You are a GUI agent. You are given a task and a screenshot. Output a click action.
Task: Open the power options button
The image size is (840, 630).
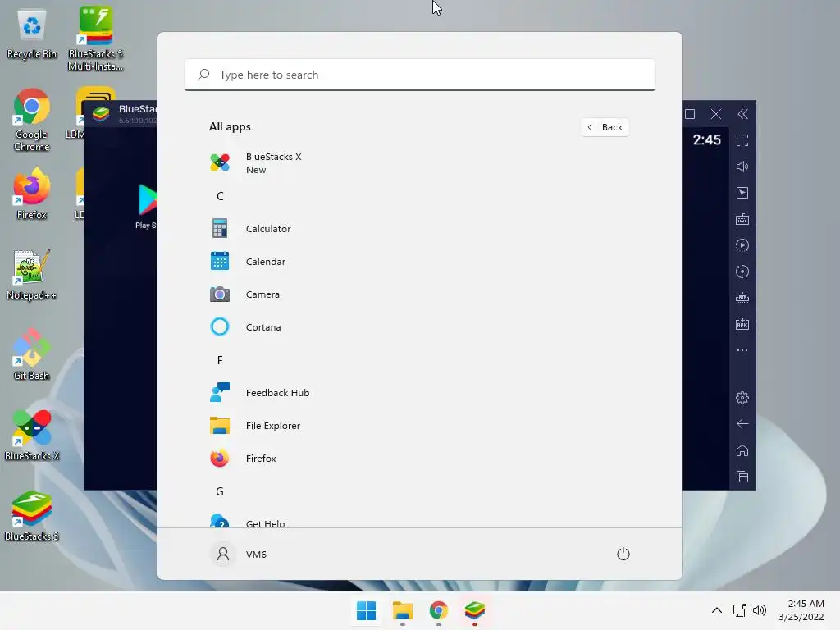(623, 554)
